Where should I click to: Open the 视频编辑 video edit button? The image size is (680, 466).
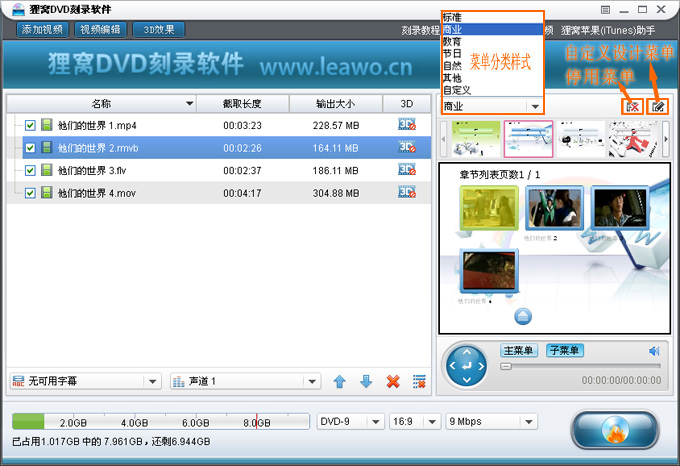coord(101,29)
